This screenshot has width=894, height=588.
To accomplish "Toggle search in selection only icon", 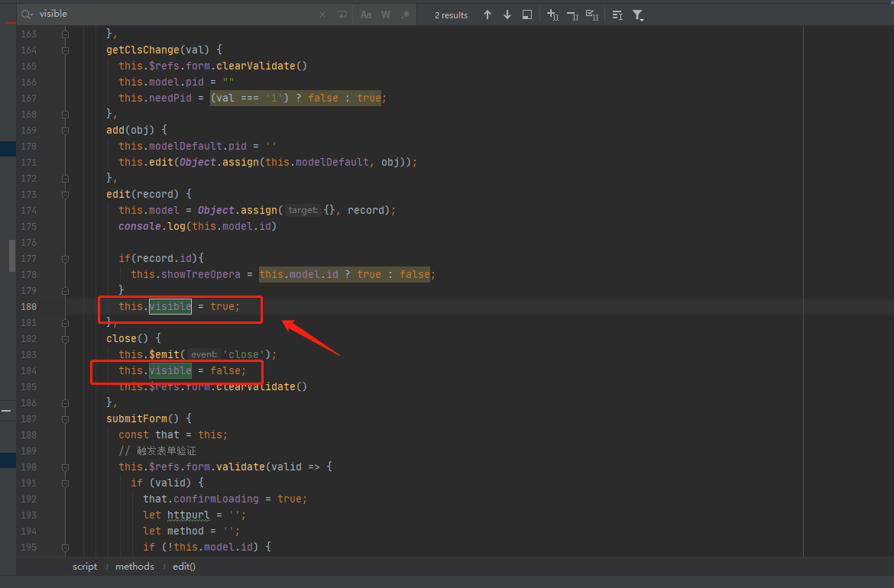I will click(617, 15).
